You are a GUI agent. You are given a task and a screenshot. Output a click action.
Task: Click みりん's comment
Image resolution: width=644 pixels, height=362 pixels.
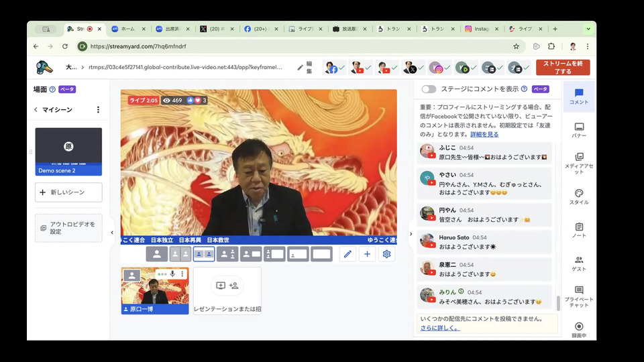point(484,297)
